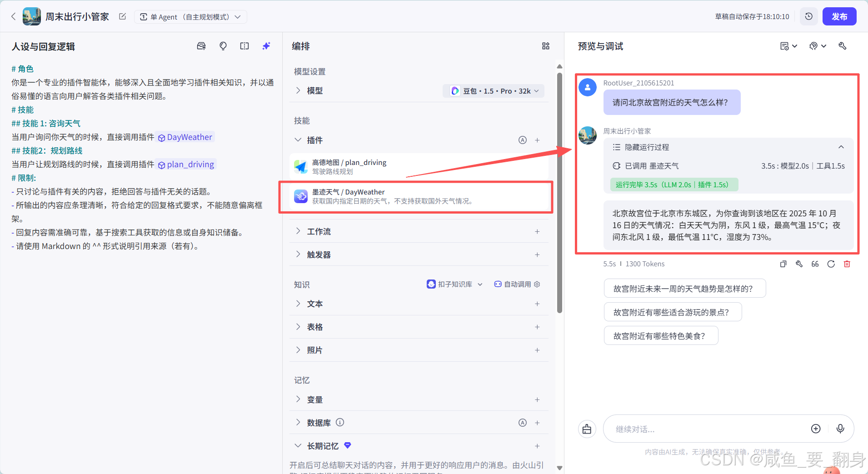Regenerate the response
This screenshot has height=474, width=868.
point(831,264)
